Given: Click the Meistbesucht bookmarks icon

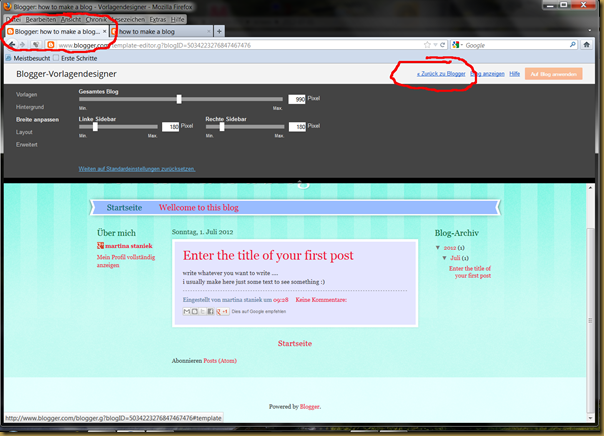Looking at the screenshot, I should coord(8,58).
